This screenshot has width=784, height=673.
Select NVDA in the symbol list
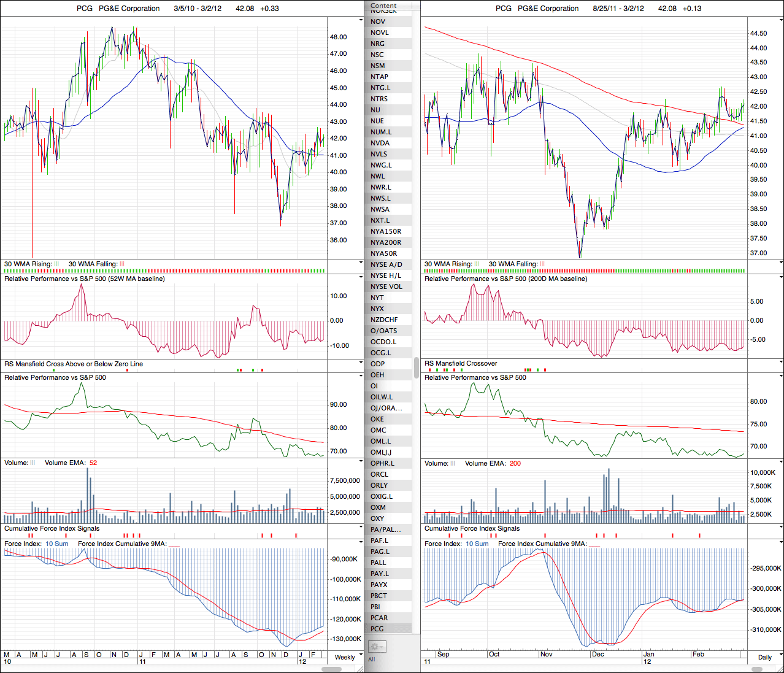click(x=380, y=143)
